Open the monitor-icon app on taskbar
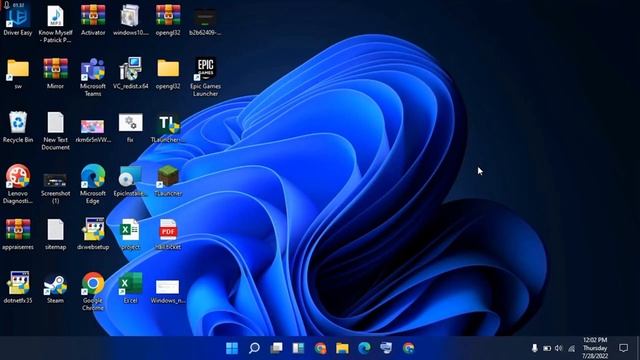 pyautogui.click(x=386, y=348)
